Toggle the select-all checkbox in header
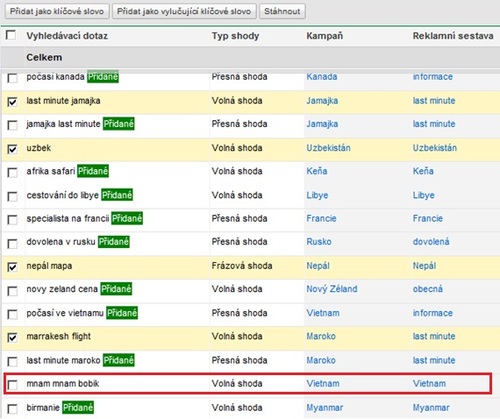500x419 pixels. click(x=11, y=35)
